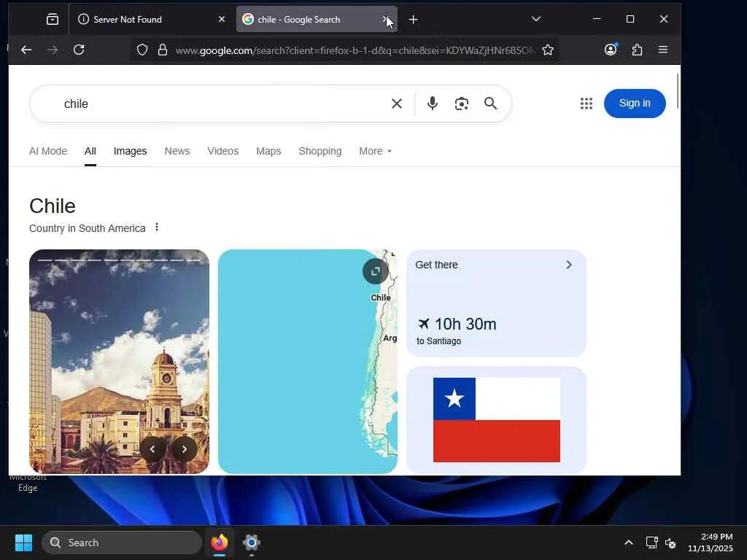The height and width of the screenshot is (560, 747).
Task: Open the tracking protection shield icon
Action: click(142, 50)
